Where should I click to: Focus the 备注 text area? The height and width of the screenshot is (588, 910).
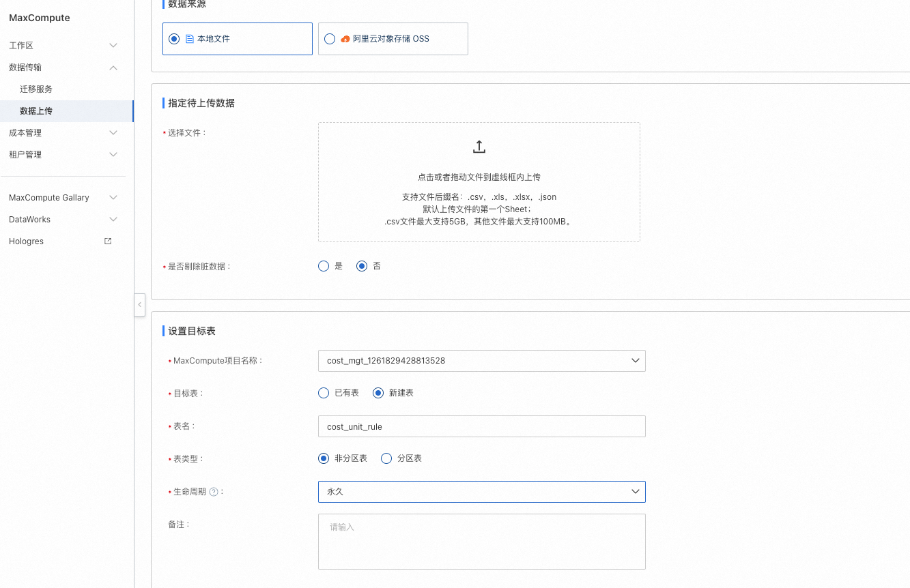pos(482,542)
